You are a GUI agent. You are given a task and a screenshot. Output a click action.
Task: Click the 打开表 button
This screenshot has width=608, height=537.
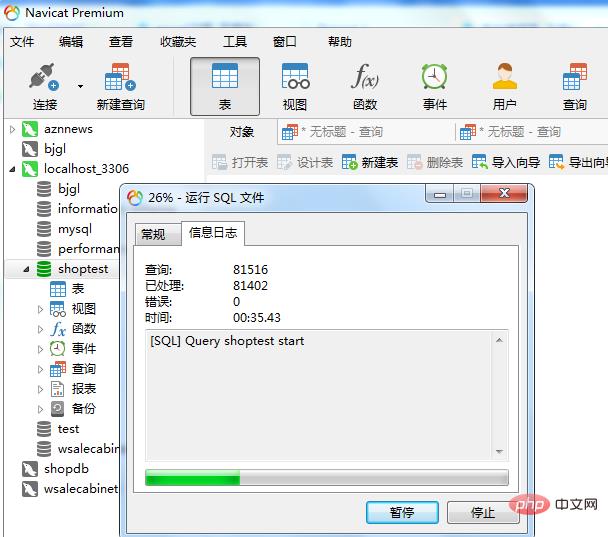(240, 162)
